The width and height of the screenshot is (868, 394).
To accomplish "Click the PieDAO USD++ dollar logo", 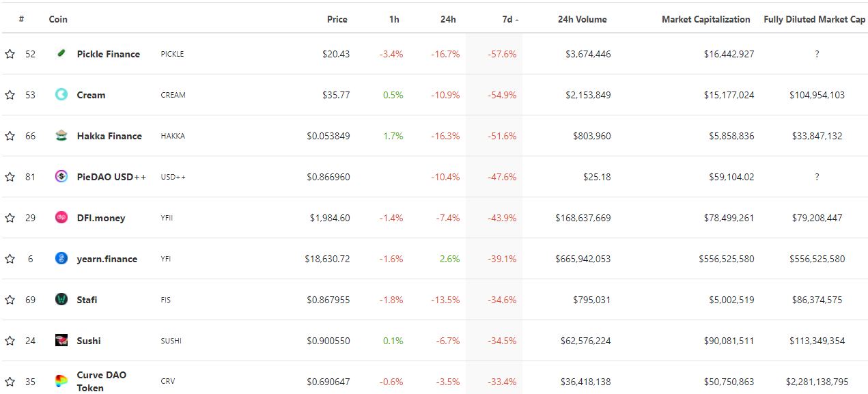I will click(61, 176).
